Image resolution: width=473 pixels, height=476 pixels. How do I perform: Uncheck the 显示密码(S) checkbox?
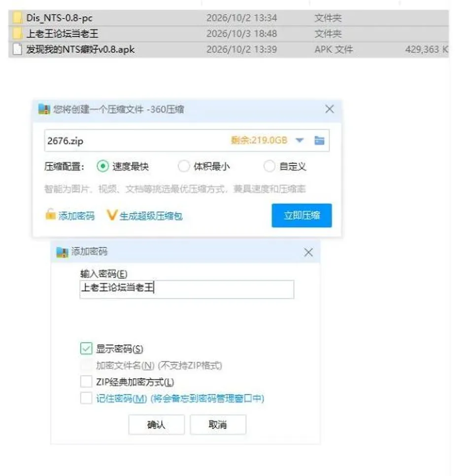(x=86, y=348)
